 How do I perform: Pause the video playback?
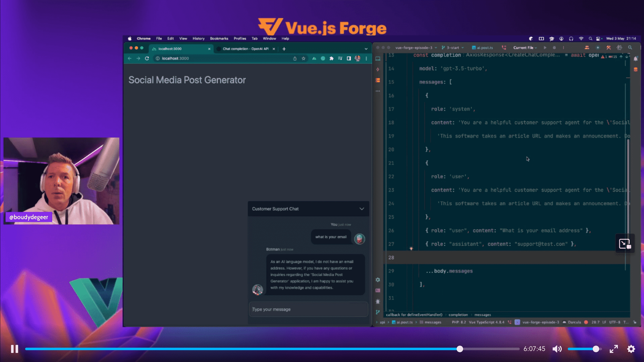(14, 349)
